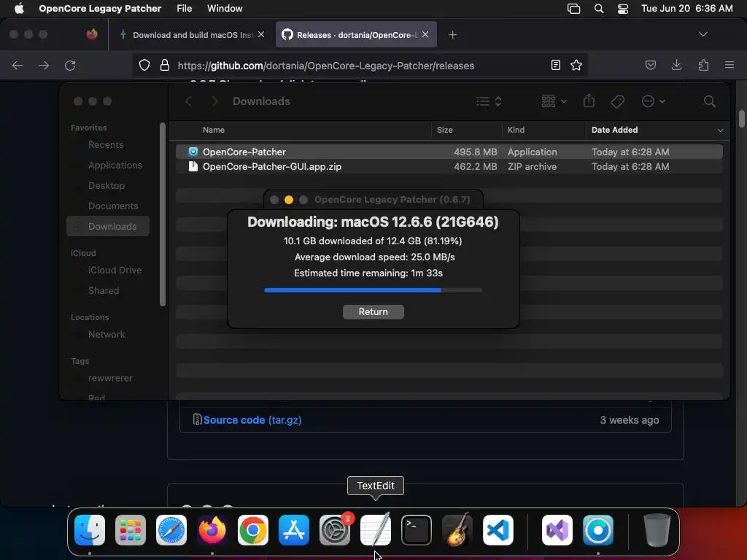
Task: Click Finder back chevron
Action: click(x=189, y=101)
